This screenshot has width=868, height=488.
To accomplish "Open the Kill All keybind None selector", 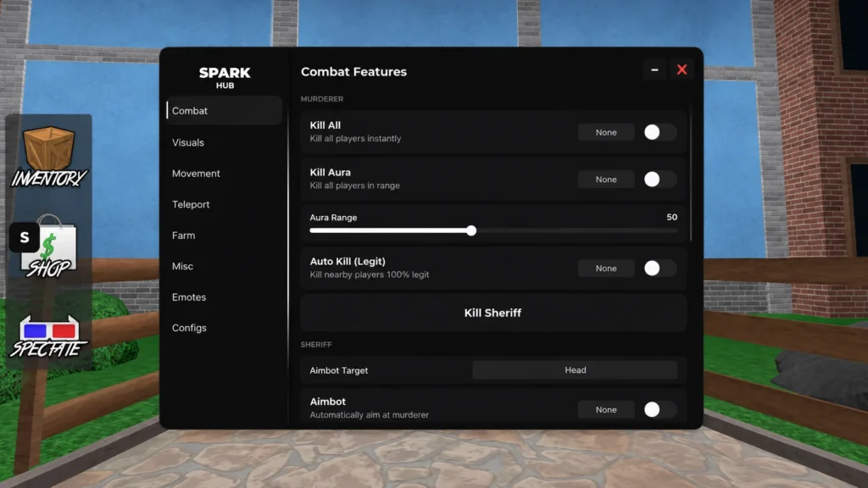I will tap(606, 132).
